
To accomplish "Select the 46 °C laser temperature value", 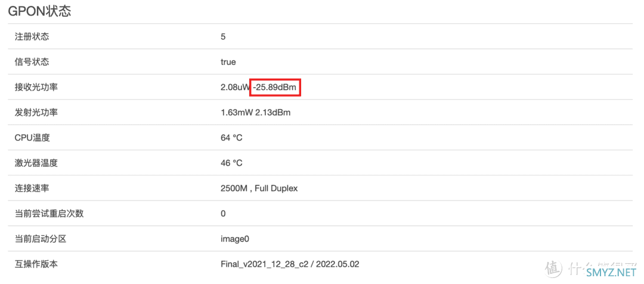I will (x=231, y=163).
